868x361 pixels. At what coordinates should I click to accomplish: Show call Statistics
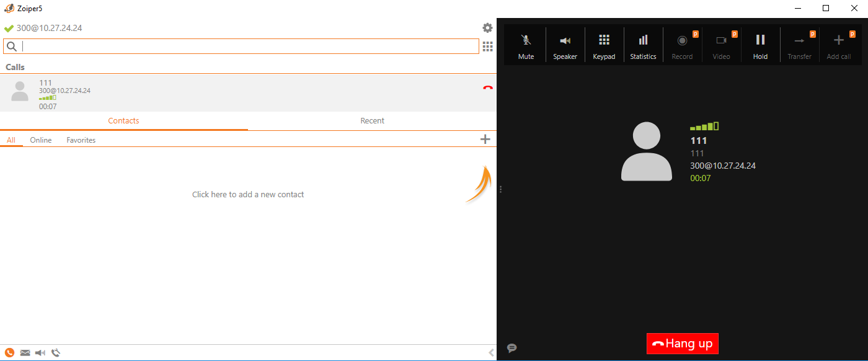643,41
